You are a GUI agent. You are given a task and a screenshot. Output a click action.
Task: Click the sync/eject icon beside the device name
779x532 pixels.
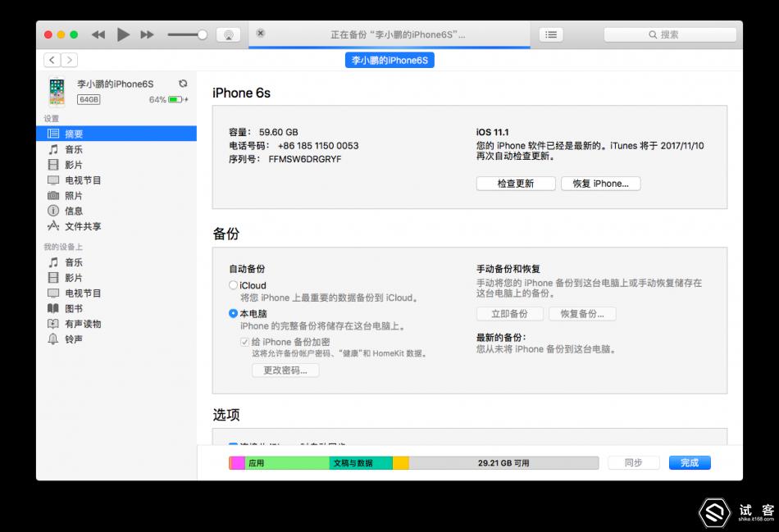pos(182,84)
